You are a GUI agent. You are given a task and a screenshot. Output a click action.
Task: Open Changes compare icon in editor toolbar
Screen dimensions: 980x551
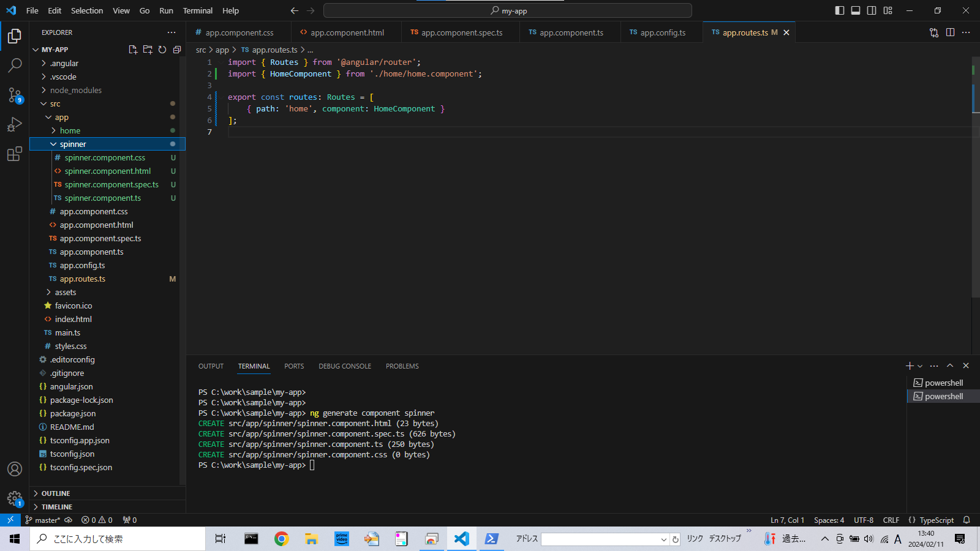click(x=934, y=32)
